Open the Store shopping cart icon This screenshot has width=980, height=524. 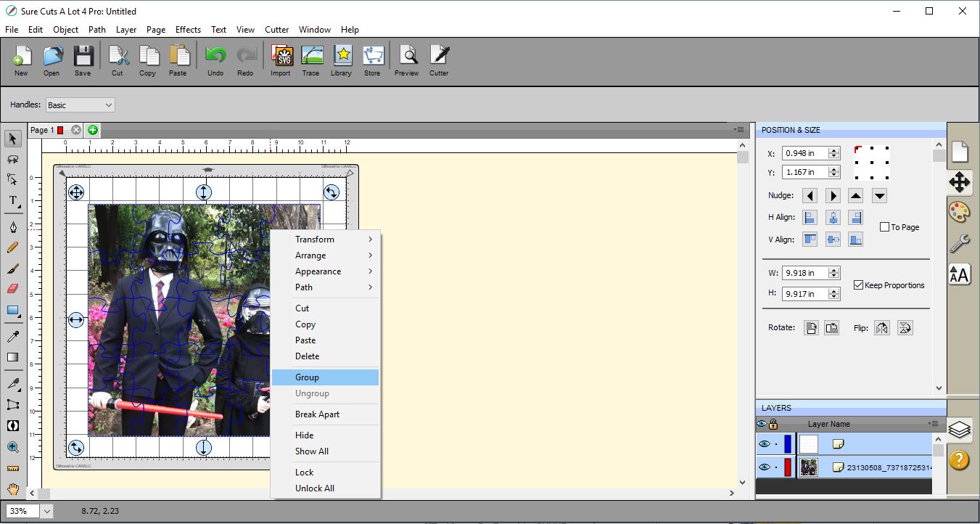pyautogui.click(x=372, y=61)
